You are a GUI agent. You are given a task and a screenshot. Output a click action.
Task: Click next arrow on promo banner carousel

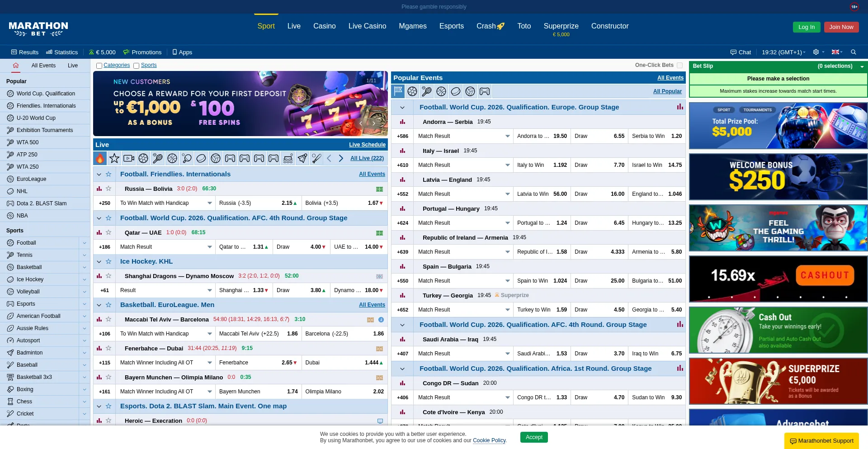(374, 123)
